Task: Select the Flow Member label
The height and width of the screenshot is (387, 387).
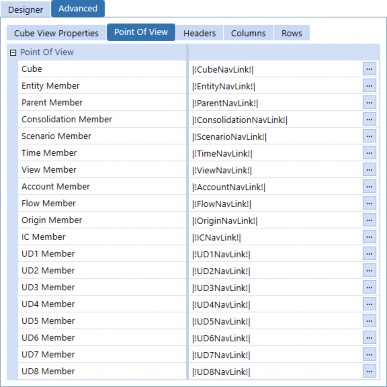Action: pos(48,203)
